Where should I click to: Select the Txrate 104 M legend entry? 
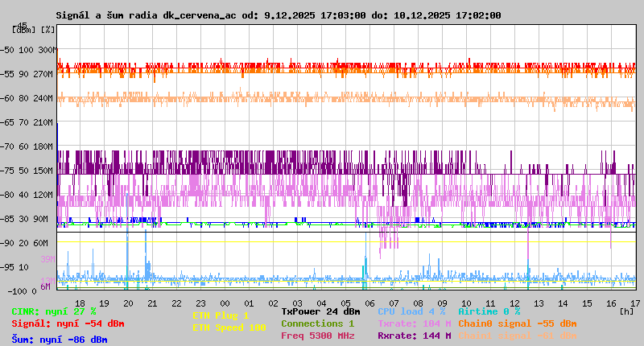pos(414,323)
